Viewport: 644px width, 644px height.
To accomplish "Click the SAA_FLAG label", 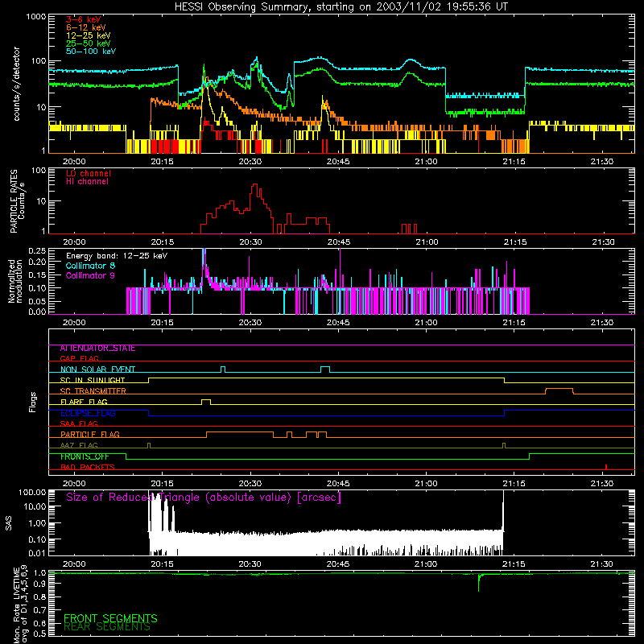I will [79, 423].
